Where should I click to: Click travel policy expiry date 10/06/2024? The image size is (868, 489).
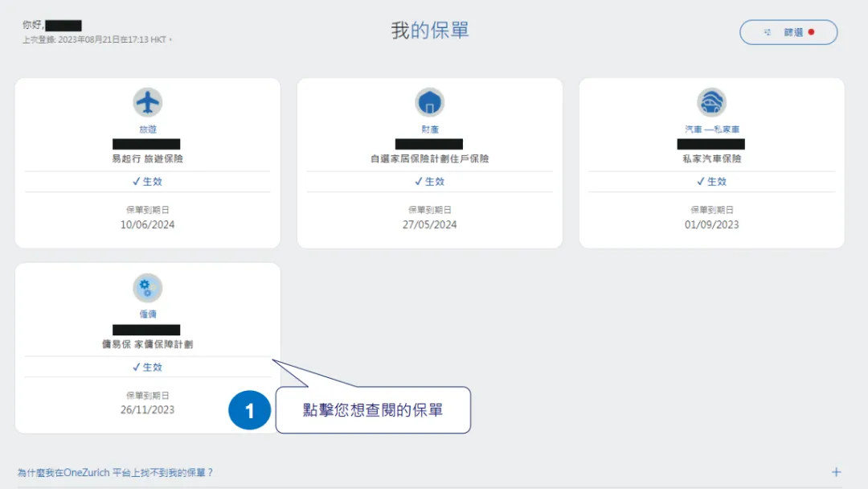click(x=147, y=224)
